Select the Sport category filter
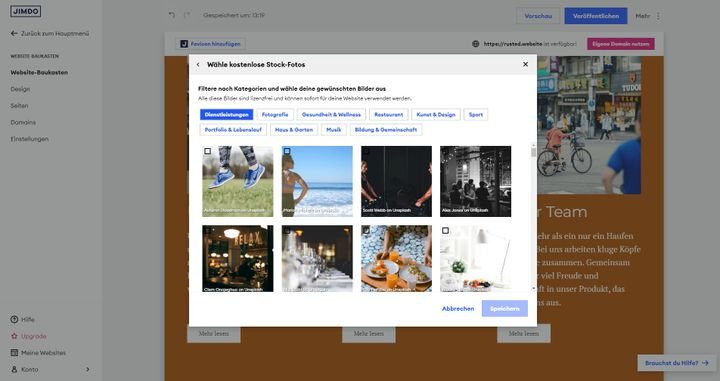This screenshot has width=720, height=381. tap(476, 115)
